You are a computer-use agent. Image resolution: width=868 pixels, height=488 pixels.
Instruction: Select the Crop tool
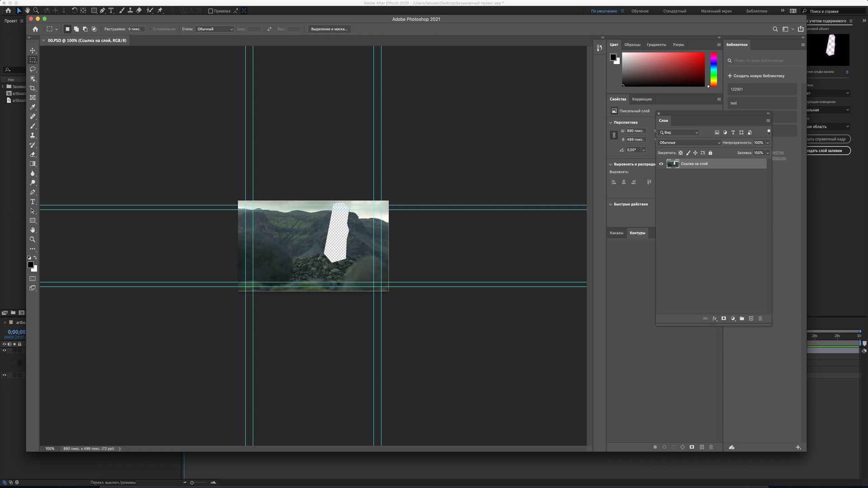coord(33,88)
